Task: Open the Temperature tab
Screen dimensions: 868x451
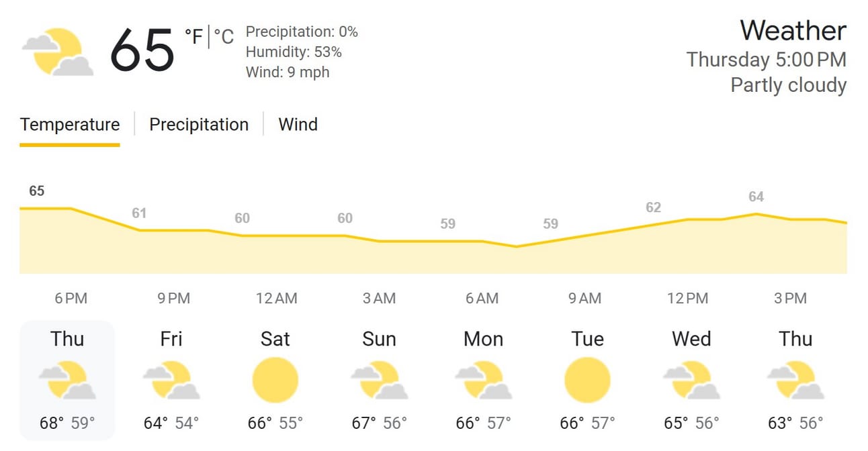Action: (x=70, y=125)
